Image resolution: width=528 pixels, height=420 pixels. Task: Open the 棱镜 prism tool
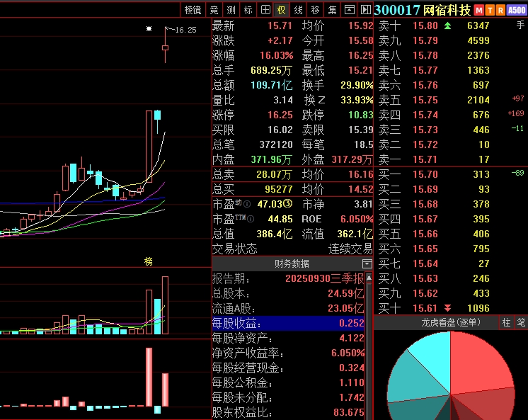(193, 10)
